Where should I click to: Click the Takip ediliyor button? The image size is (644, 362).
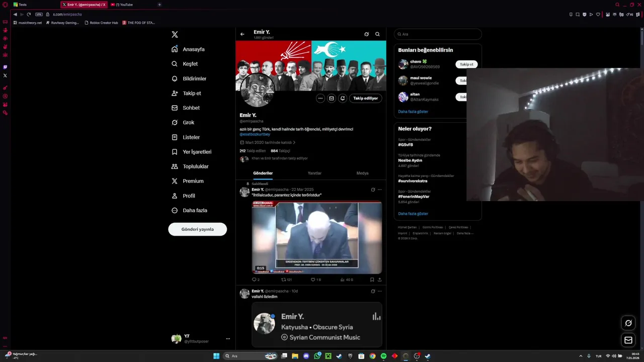click(x=365, y=99)
